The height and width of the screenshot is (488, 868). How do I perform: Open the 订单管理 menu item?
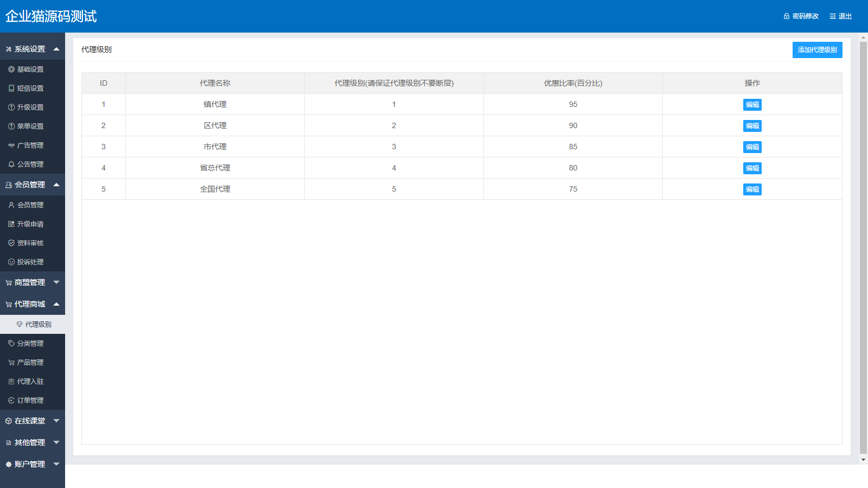(x=30, y=401)
